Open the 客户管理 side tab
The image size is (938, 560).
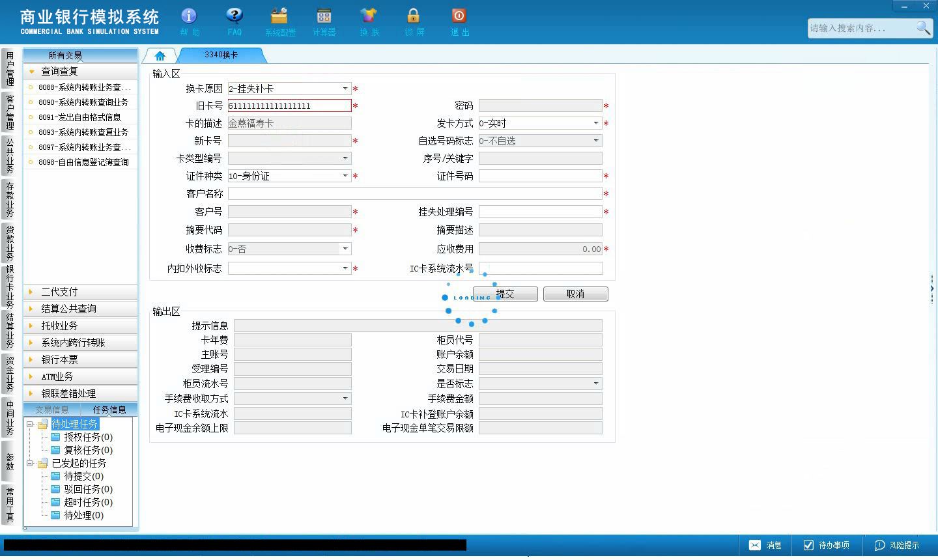tap(9, 112)
